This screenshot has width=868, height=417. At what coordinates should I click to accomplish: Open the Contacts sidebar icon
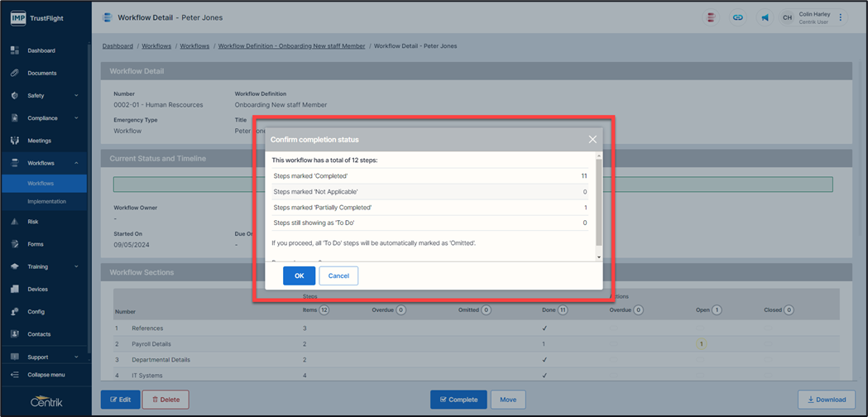(15, 334)
